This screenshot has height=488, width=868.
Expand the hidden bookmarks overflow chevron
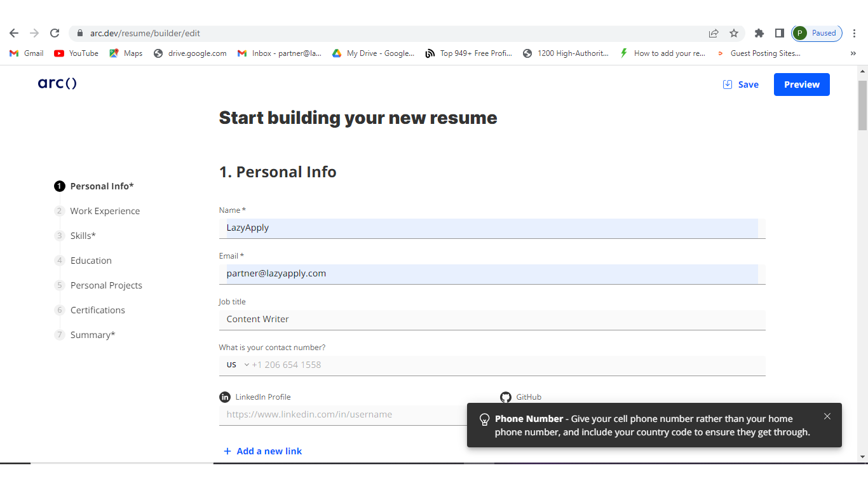[853, 53]
